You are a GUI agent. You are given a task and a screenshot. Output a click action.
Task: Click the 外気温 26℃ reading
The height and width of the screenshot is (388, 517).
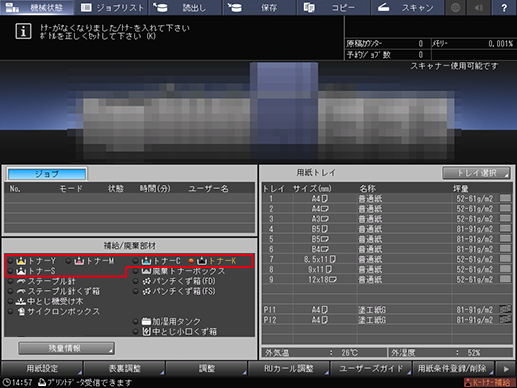coord(325,352)
